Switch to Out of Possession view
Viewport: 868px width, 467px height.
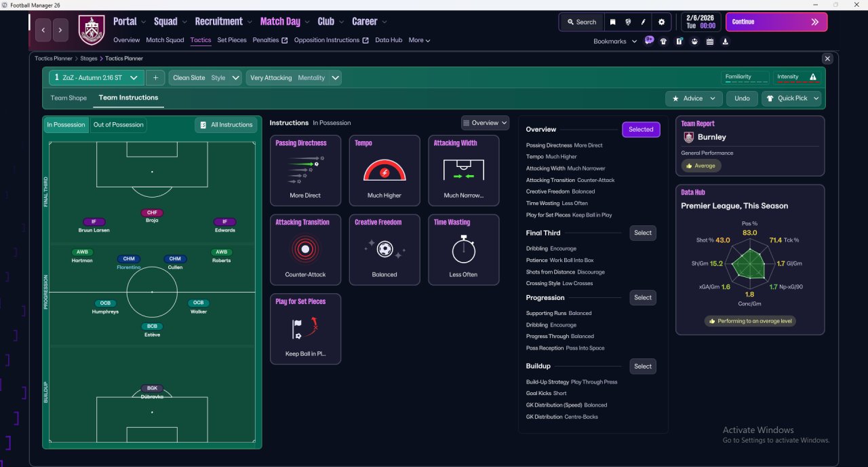[119, 125]
